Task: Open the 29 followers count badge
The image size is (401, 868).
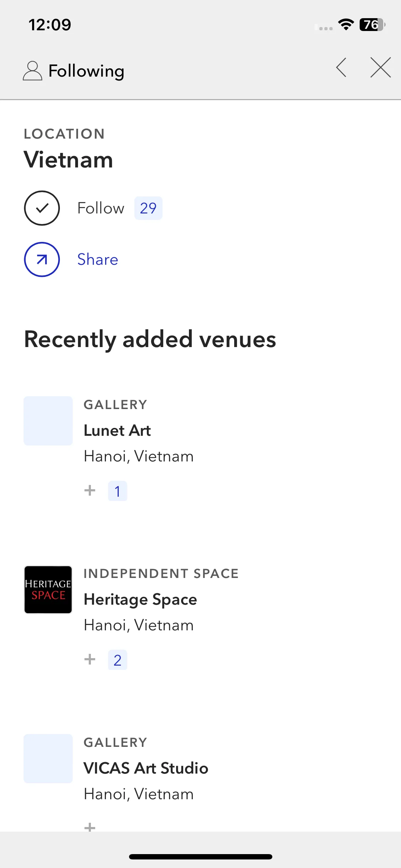Action: coord(148,208)
